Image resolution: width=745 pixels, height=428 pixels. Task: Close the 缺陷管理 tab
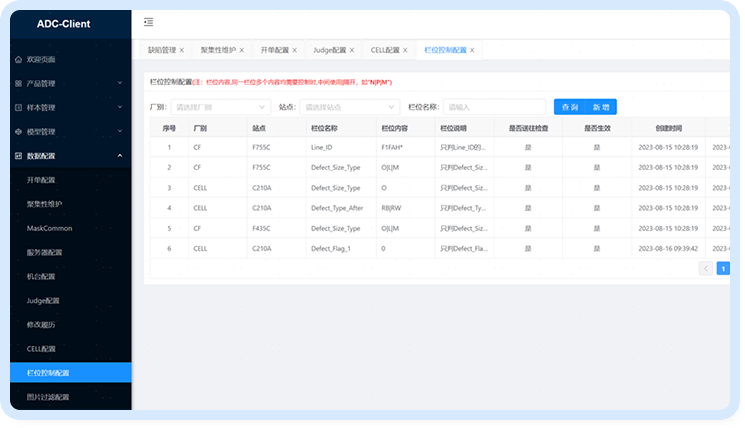(182, 50)
